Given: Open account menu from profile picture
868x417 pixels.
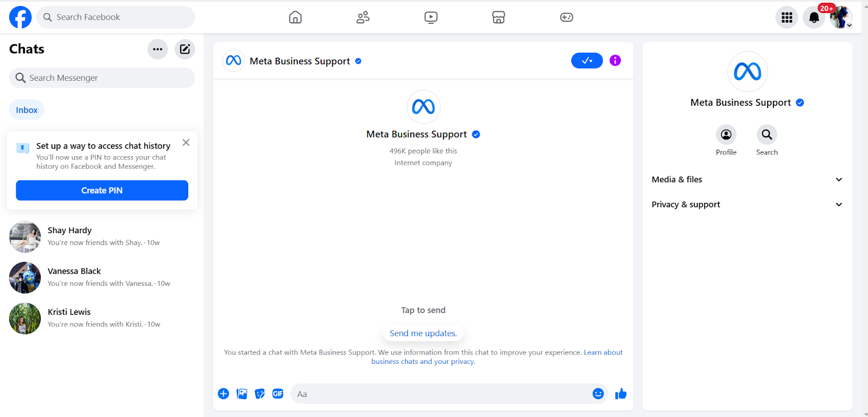Looking at the screenshot, I should point(840,17).
